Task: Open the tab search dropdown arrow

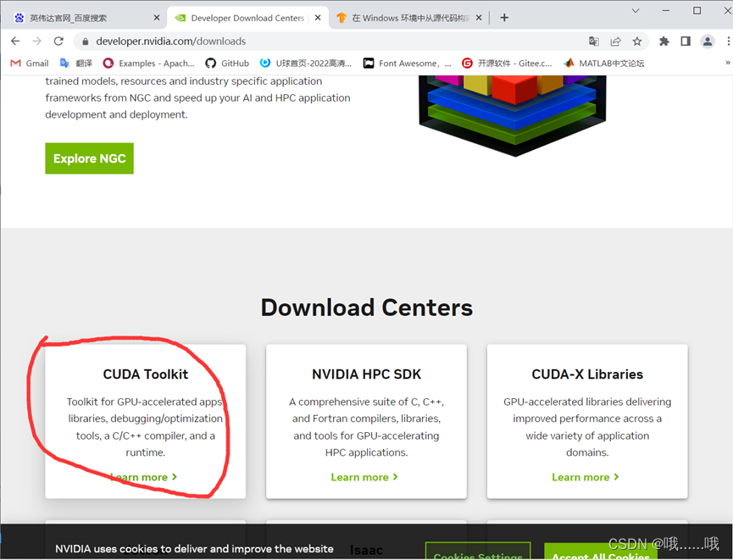Action: tap(636, 10)
